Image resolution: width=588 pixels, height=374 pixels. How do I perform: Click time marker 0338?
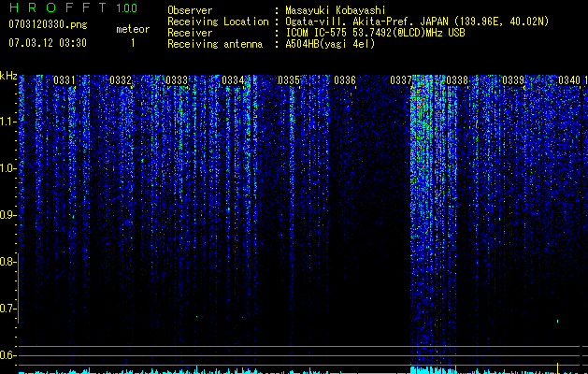point(457,80)
